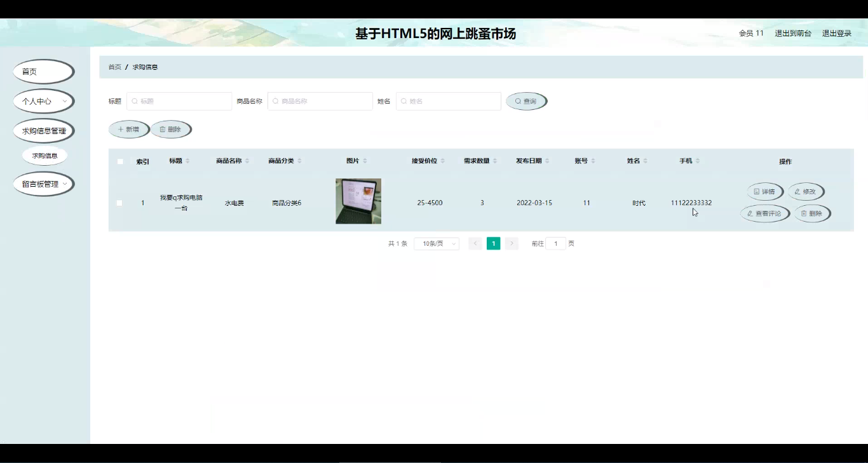
Task: Click the 11122233332 phone cell
Action: tap(691, 203)
